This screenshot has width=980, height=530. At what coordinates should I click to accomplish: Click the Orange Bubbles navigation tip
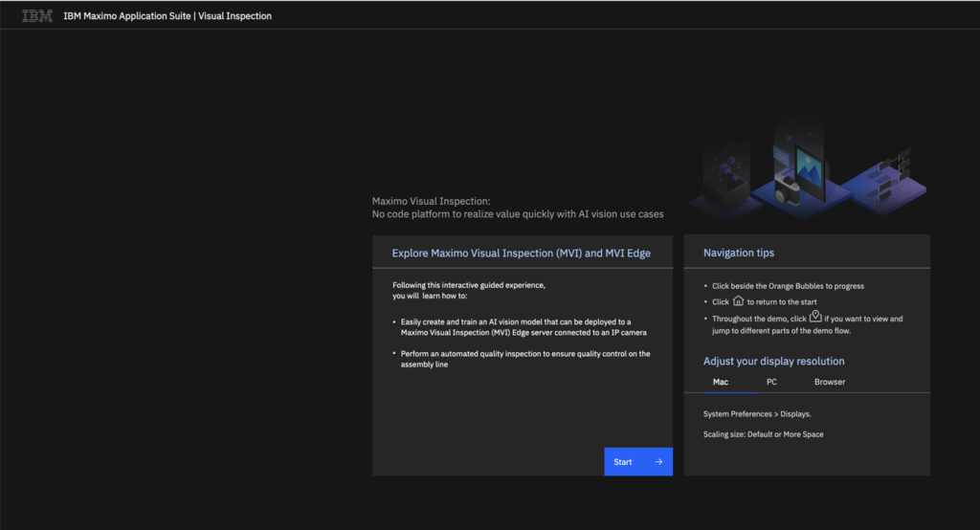point(789,286)
